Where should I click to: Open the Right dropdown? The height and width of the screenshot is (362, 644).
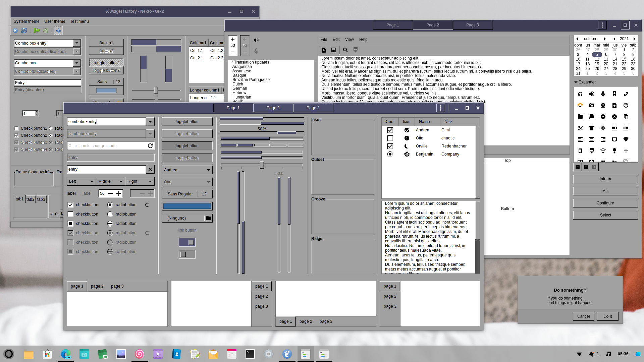point(140,181)
